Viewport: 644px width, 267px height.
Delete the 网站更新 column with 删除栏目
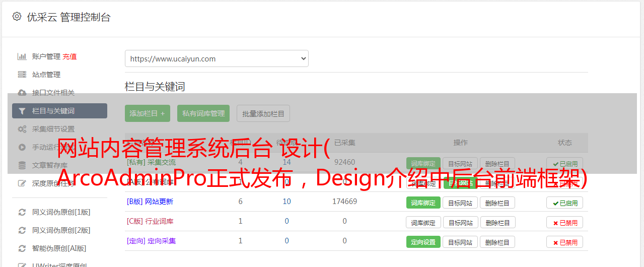pyautogui.click(x=497, y=203)
